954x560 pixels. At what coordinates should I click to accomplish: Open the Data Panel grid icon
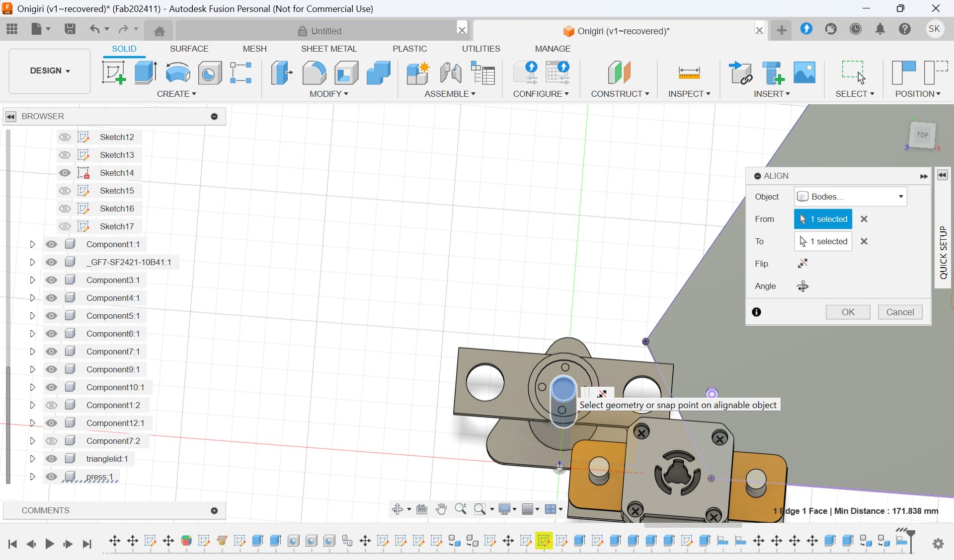tap(12, 29)
